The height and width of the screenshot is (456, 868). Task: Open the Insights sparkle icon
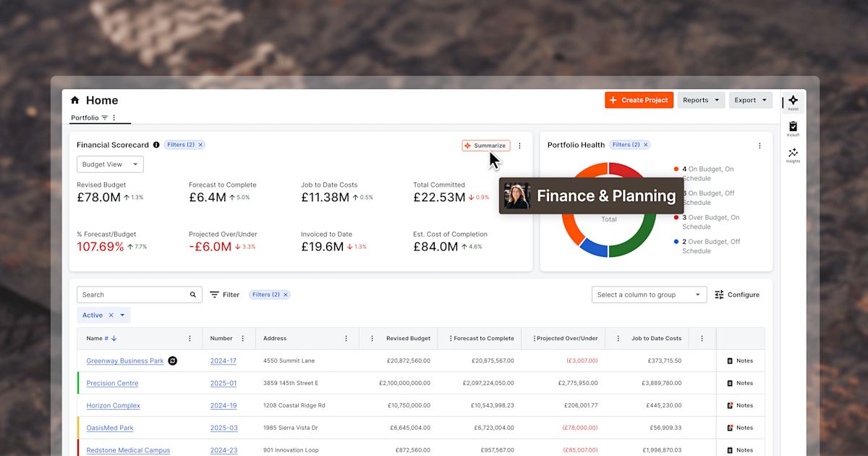[793, 152]
